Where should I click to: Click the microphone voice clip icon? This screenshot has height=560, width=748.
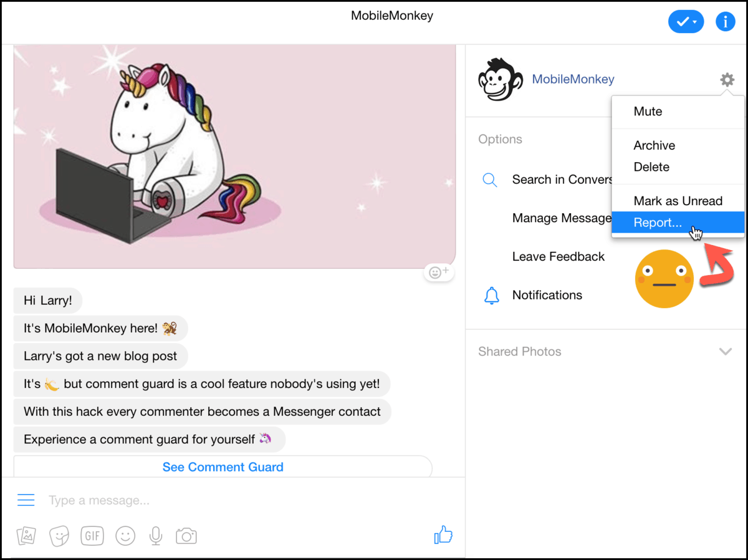click(x=156, y=536)
